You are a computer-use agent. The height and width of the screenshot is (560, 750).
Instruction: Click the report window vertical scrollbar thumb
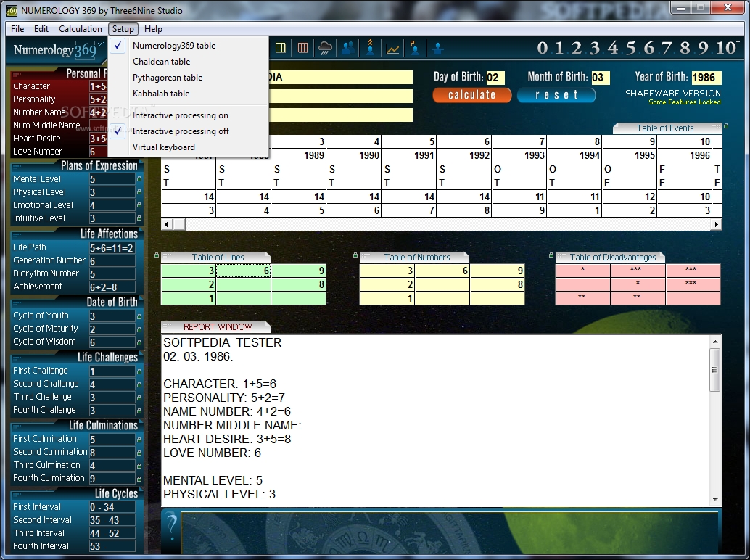715,370
